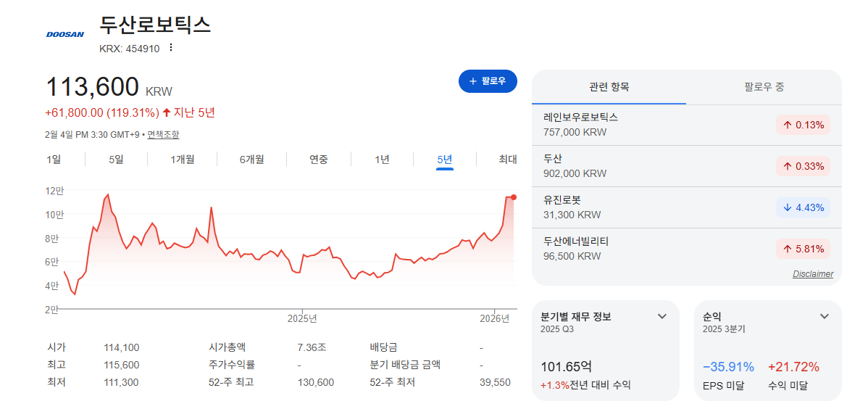The width and height of the screenshot is (868, 417).
Task: Click the KRX: 454910 ticker text
Action: tap(130, 49)
